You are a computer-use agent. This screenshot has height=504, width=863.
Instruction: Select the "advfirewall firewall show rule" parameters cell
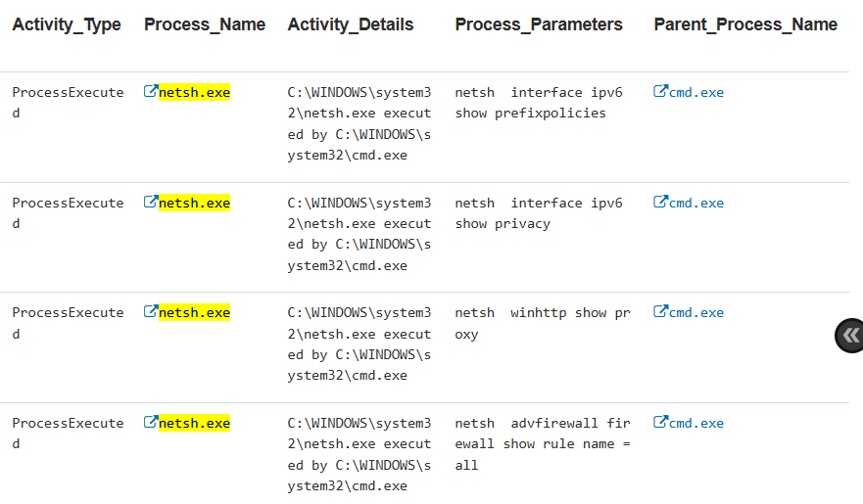pos(543,443)
